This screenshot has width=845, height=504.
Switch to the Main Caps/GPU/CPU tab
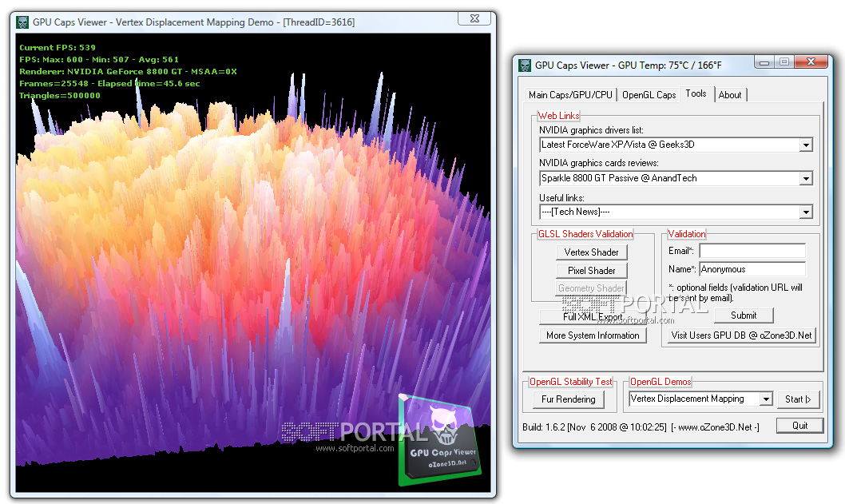coord(570,95)
